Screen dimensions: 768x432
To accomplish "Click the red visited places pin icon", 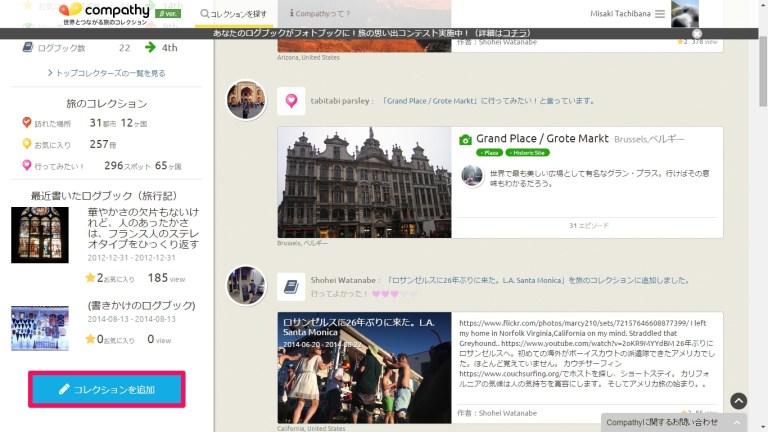I will (27, 122).
